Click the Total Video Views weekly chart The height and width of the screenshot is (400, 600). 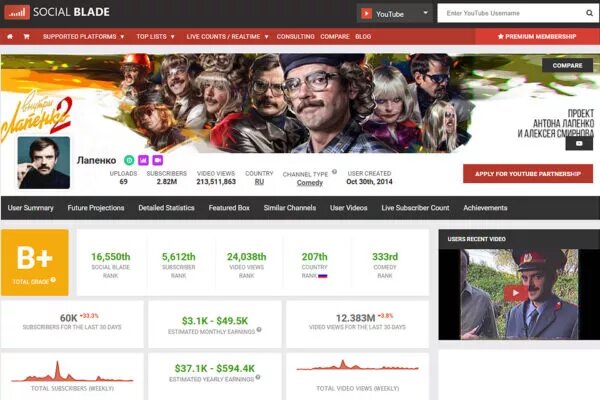pyautogui.click(x=357, y=366)
